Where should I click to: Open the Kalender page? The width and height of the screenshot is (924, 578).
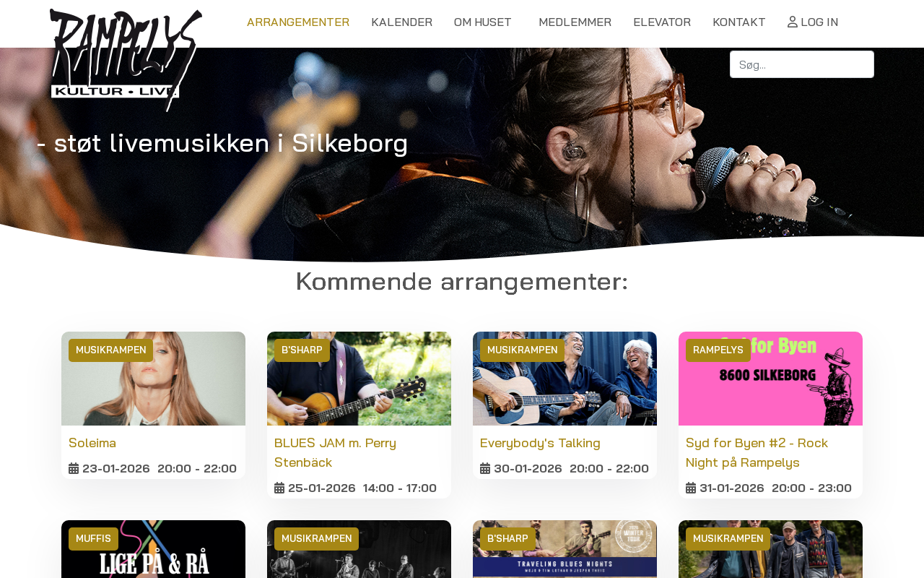[401, 22]
